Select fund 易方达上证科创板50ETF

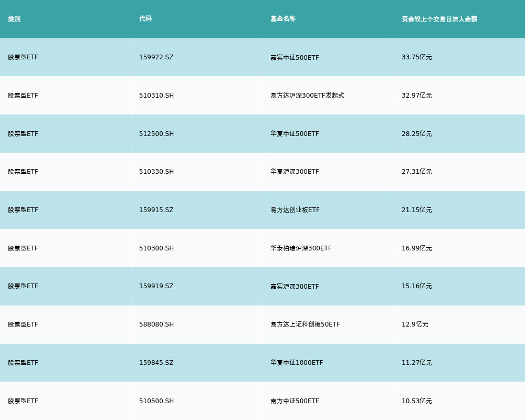306,324
